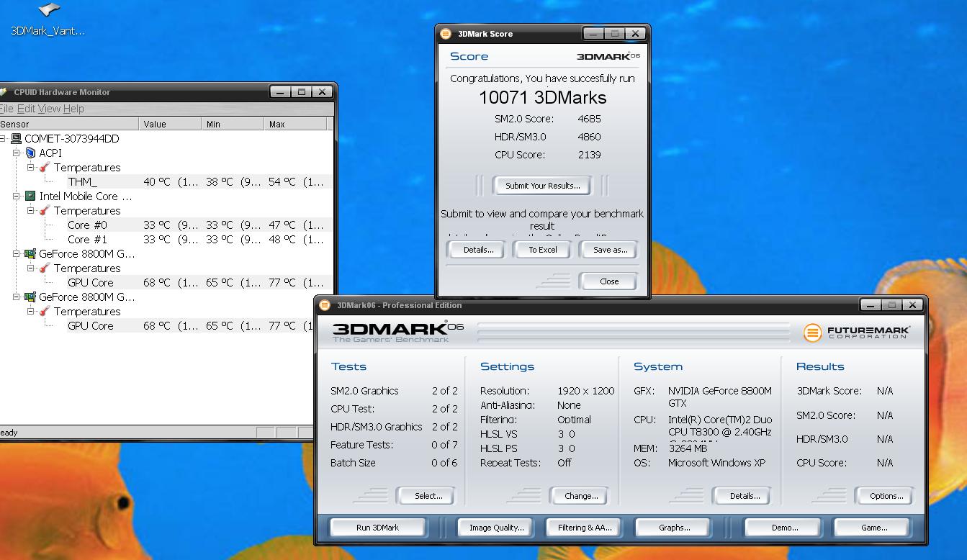
Task: Click Details button in Score window
Action: (x=478, y=250)
